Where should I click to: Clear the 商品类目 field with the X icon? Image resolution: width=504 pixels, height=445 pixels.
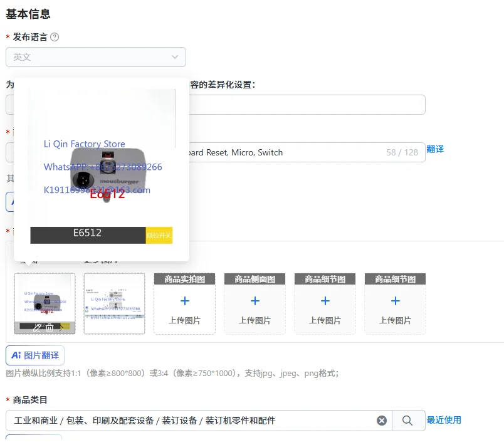tap(382, 421)
